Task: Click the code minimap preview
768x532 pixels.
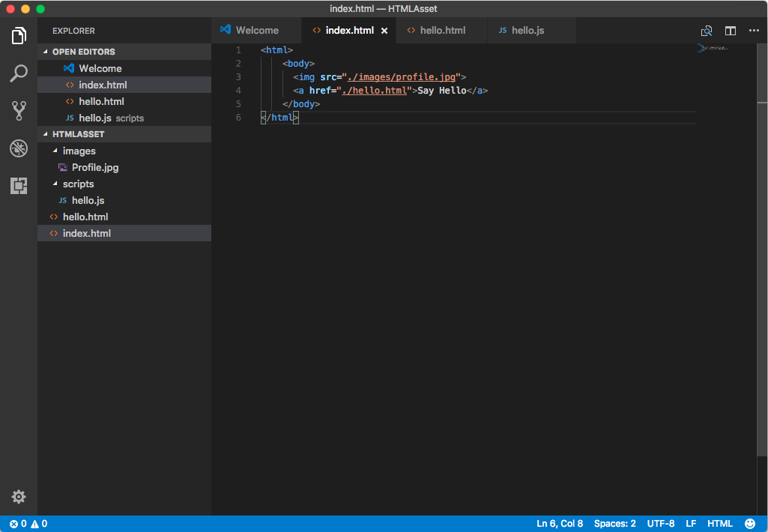Action: (713, 48)
